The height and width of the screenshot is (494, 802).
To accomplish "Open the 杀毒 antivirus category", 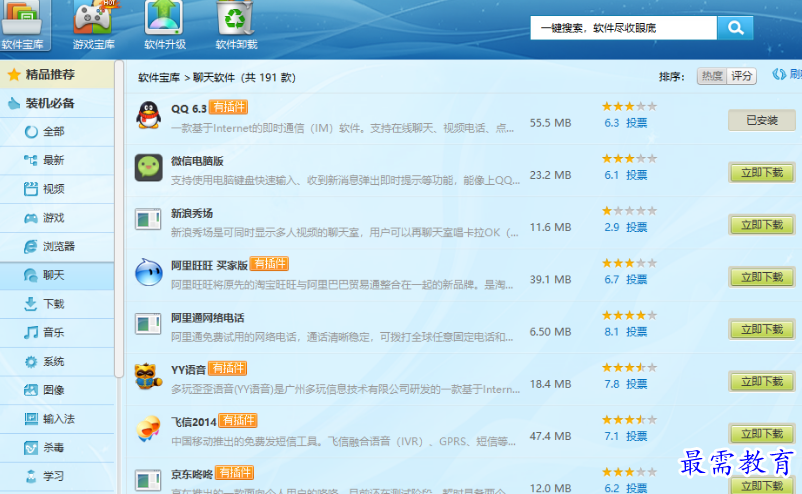I will click(57, 448).
